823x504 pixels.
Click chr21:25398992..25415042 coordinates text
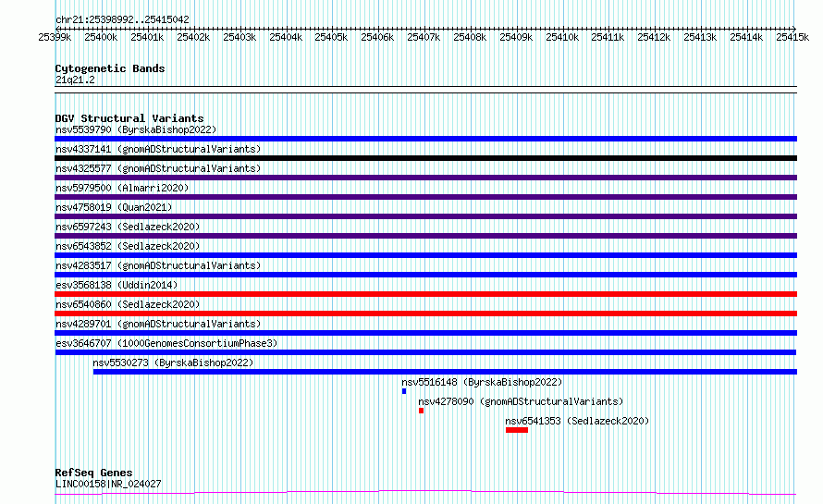click(x=122, y=20)
